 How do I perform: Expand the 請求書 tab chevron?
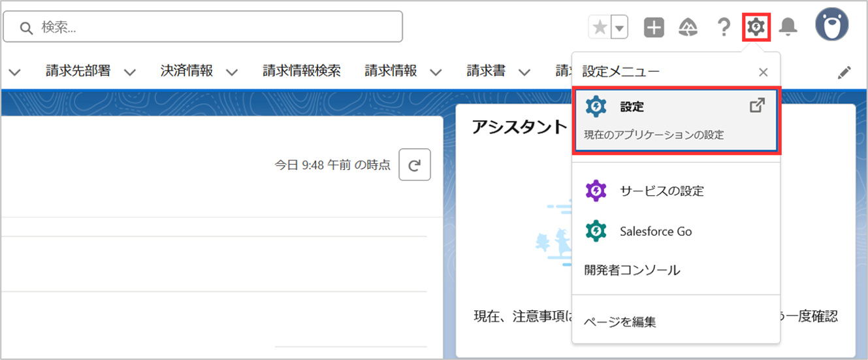coord(523,72)
